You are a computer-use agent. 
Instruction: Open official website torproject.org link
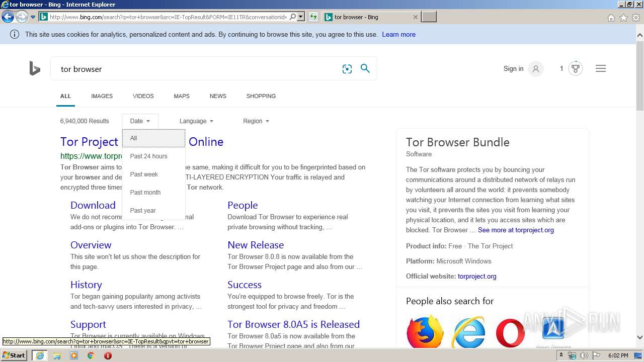[477, 277]
